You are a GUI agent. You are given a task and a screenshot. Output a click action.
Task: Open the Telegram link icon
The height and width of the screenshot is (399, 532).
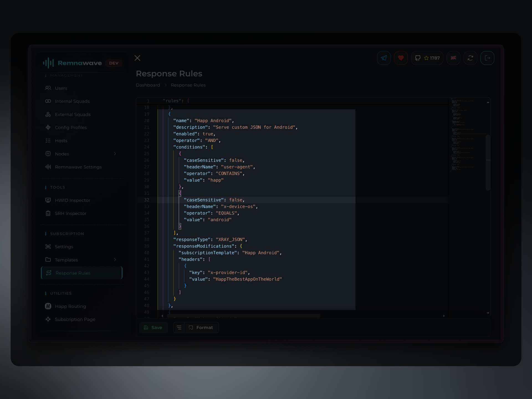[x=384, y=58]
